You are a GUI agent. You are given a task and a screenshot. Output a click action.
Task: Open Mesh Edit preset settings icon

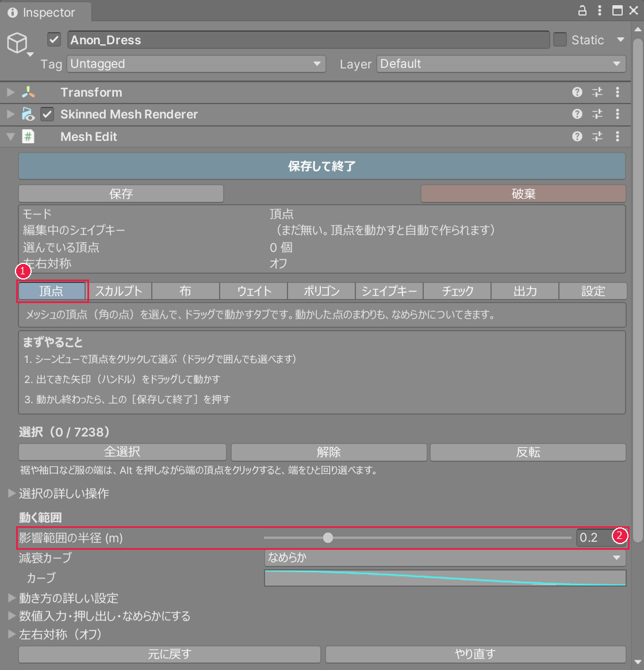click(597, 136)
